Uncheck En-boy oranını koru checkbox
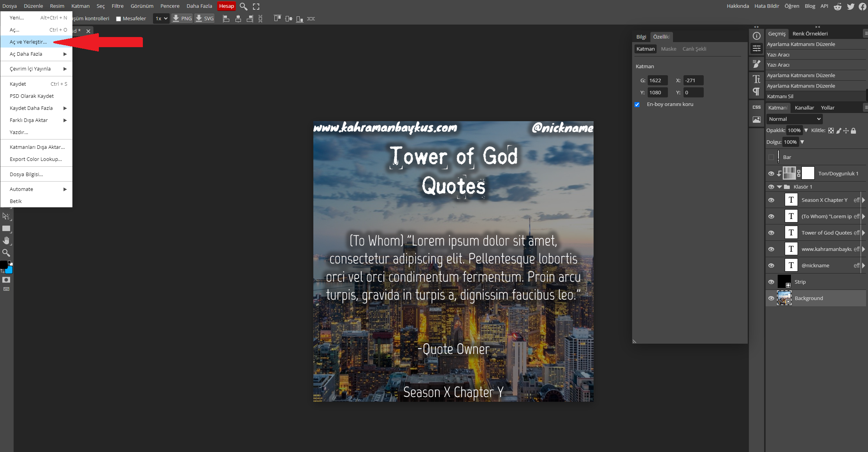Image resolution: width=868 pixels, height=452 pixels. (637, 104)
